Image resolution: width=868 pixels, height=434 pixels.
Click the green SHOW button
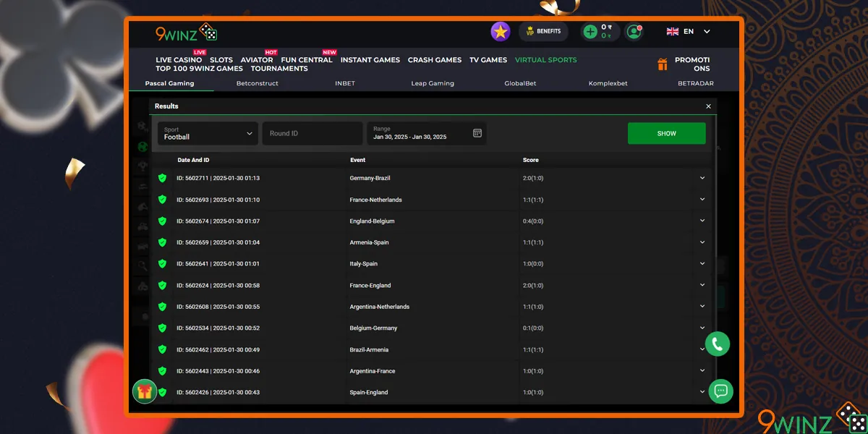(667, 133)
